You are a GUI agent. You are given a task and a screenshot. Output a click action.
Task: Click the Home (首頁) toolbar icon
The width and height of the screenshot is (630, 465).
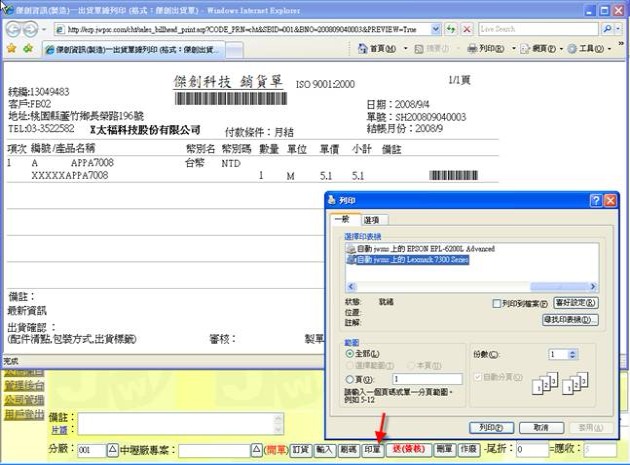coord(361,47)
